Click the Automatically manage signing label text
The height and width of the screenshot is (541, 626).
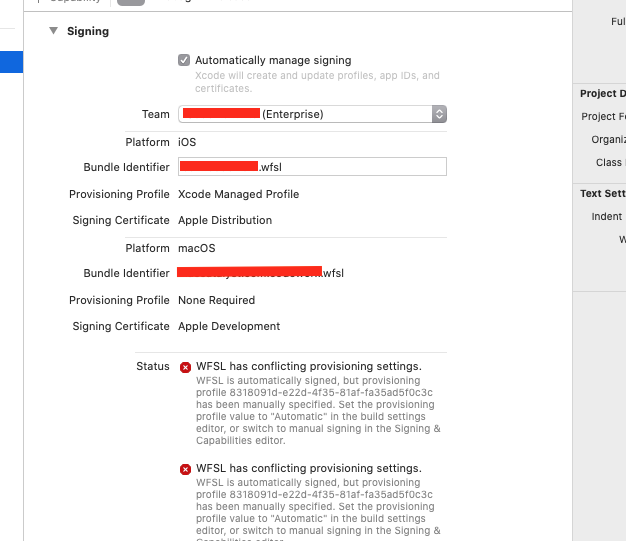pos(273,60)
